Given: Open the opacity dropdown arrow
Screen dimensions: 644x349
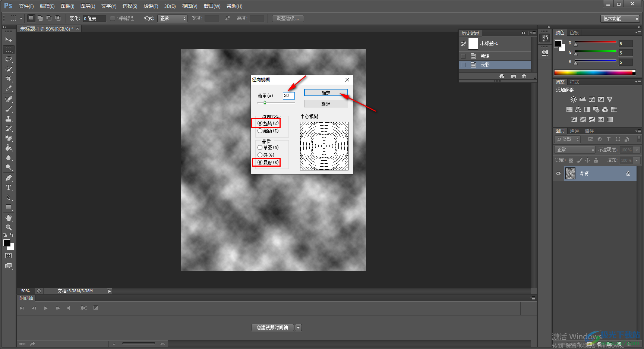Looking at the screenshot, I should click(x=637, y=150).
